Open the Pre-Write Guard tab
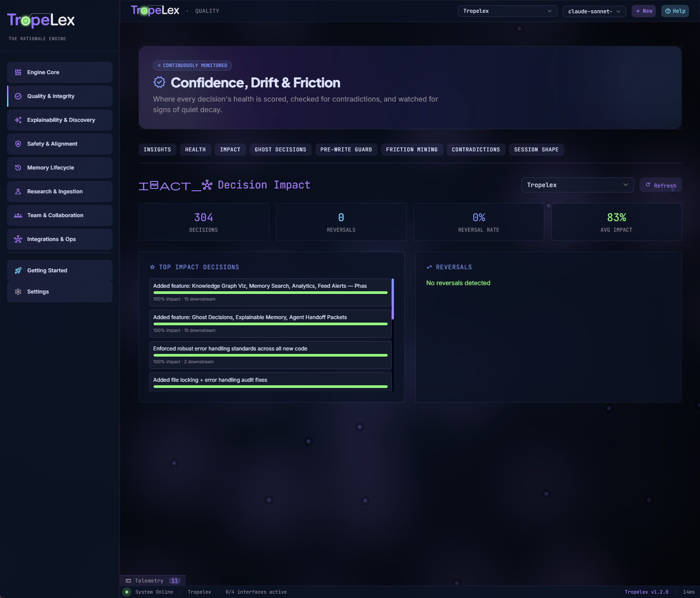 (x=346, y=150)
